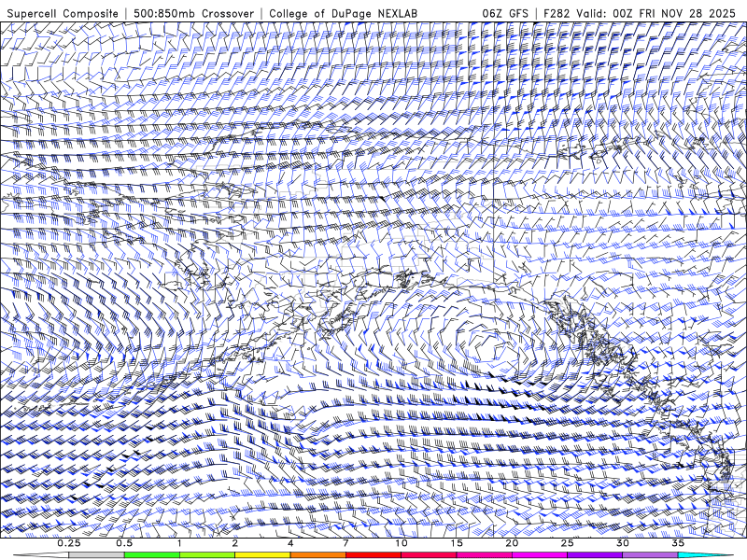
Task: Click the legend label '7'
Action: pos(345,543)
